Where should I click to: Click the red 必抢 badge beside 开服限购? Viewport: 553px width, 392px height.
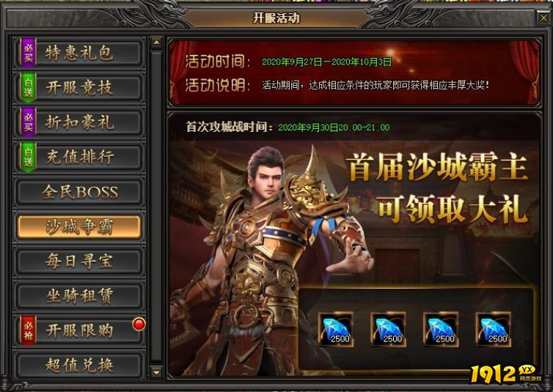[x=28, y=330]
